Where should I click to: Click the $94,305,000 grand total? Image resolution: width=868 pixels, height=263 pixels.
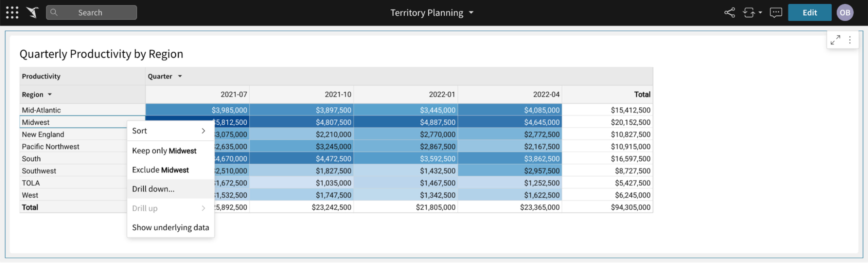pos(607,207)
